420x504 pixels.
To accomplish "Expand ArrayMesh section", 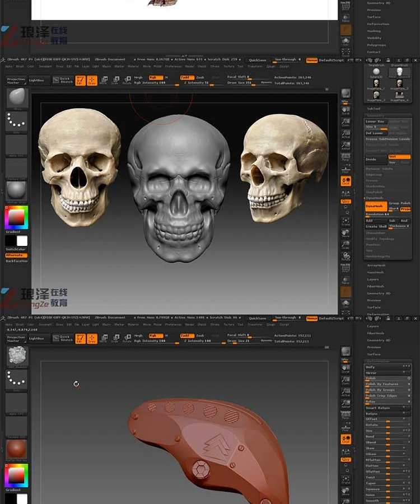I will click(376, 265).
